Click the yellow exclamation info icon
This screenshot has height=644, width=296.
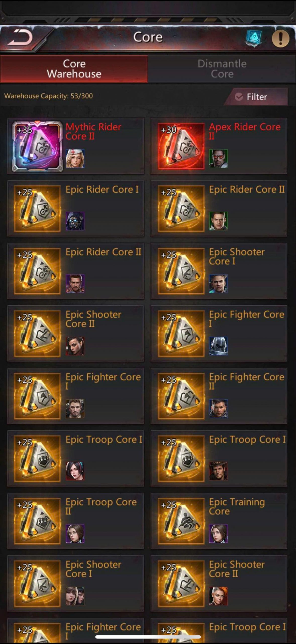[x=280, y=38]
